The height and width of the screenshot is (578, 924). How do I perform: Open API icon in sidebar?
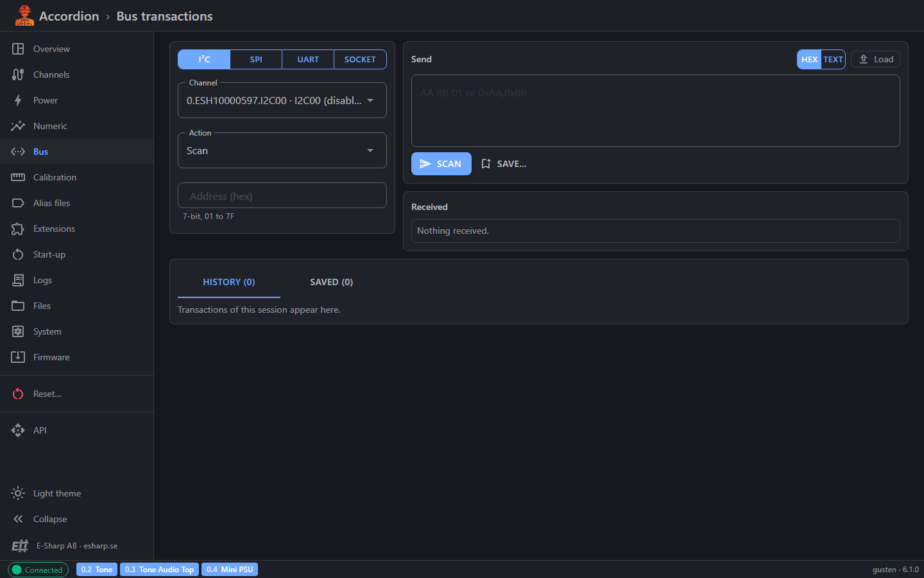click(x=18, y=430)
